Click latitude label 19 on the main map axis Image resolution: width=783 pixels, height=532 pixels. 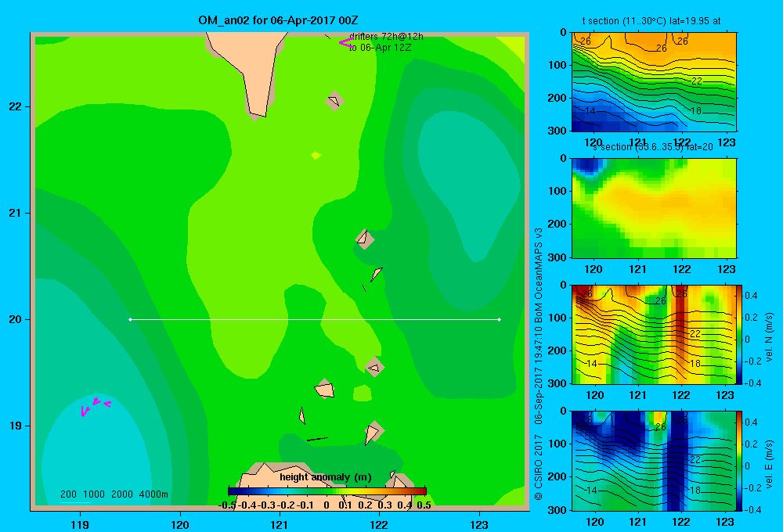16,426
